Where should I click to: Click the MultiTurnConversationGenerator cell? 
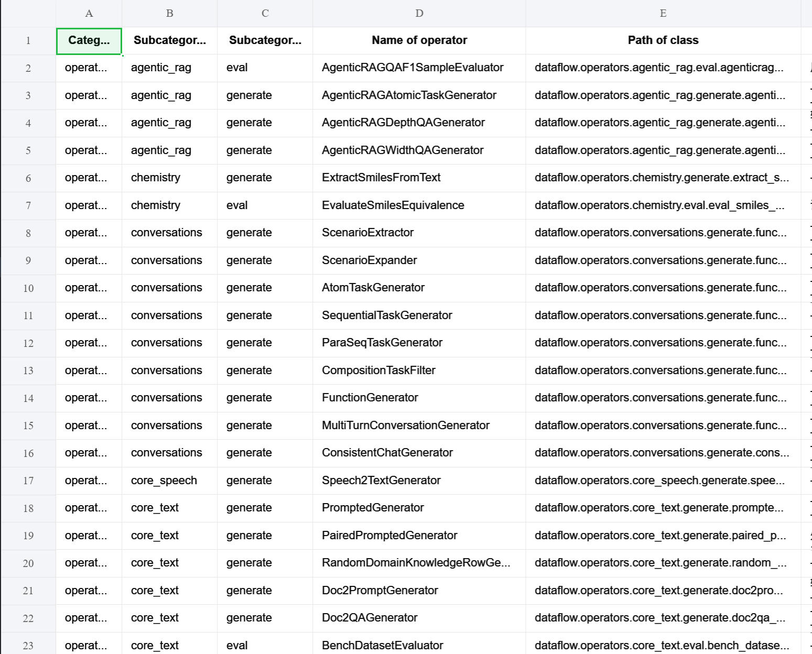(x=405, y=426)
